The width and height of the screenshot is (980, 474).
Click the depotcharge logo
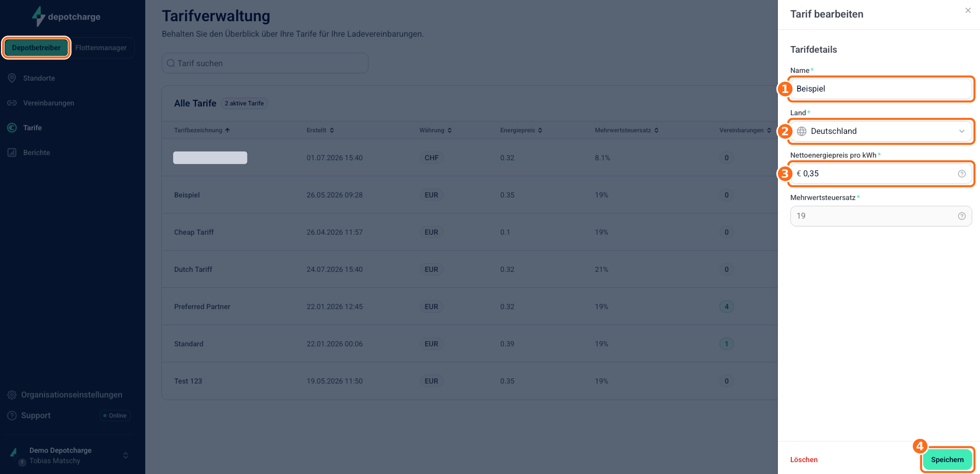pyautogui.click(x=66, y=17)
